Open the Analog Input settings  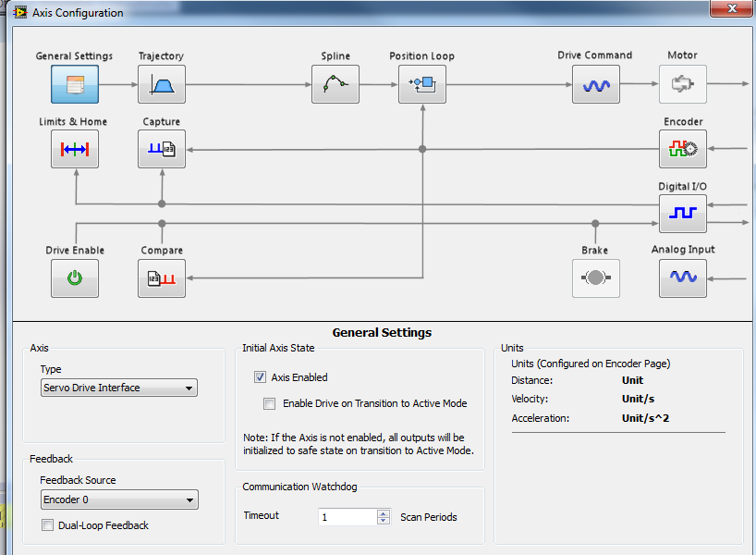coord(682,277)
